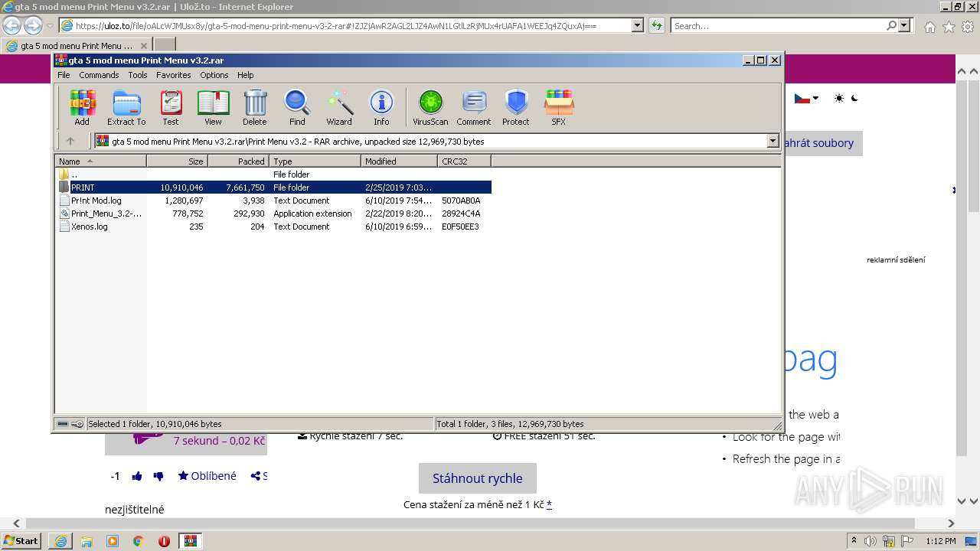Image resolution: width=980 pixels, height=551 pixels.
Task: Expand the IE address bar dropdown
Action: 637,25
